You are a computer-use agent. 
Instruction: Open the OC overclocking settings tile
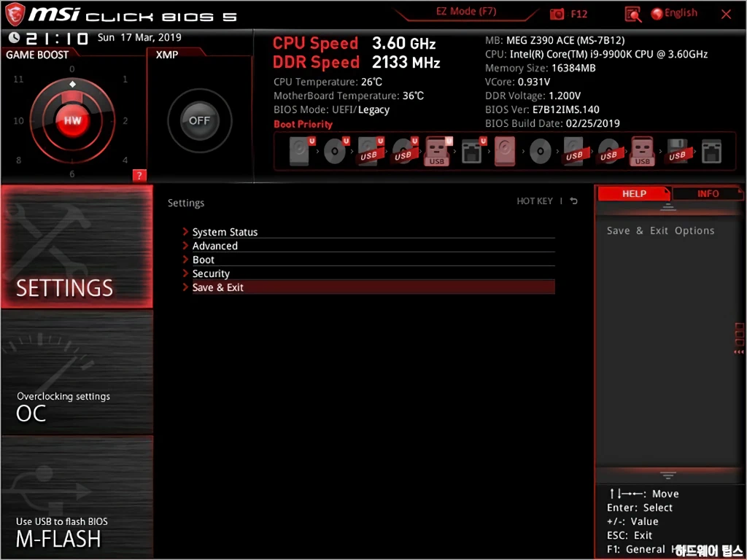coord(77,373)
